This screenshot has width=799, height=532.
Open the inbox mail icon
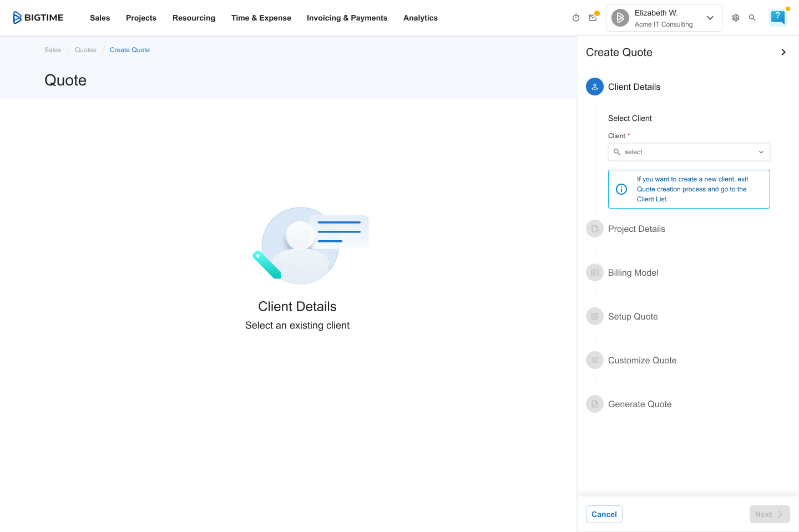(593, 18)
